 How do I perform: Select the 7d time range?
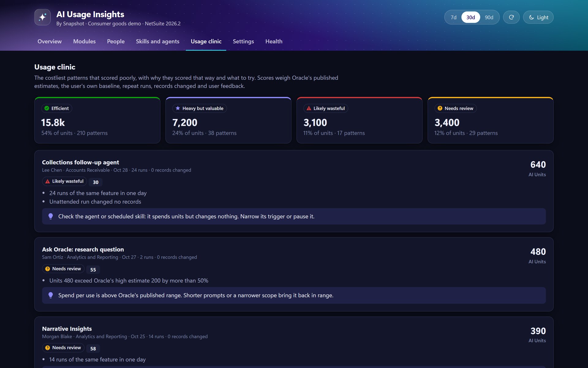[454, 17]
